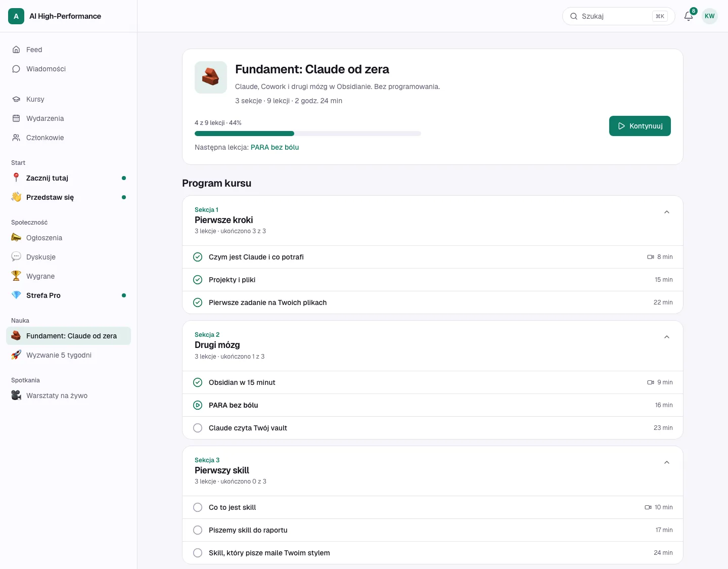
Task: Click the video icon on Co to jest skill row
Action: [648, 507]
